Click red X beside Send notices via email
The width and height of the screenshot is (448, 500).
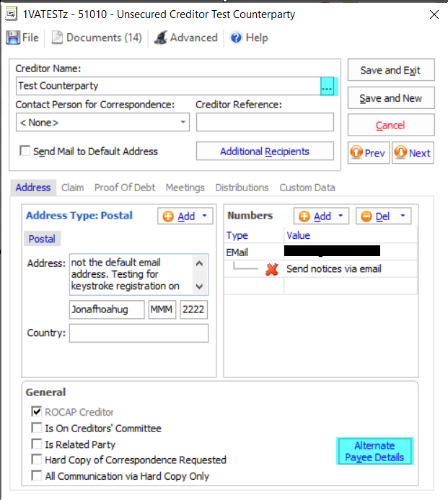(x=272, y=269)
